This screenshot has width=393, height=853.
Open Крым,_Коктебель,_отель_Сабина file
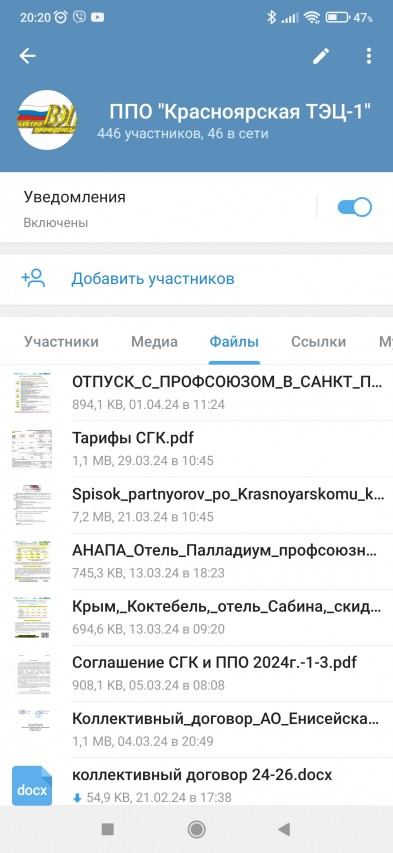pos(196,617)
